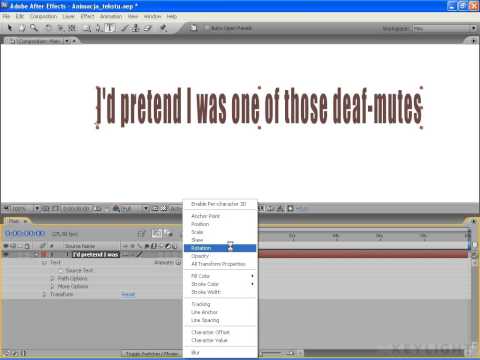Image resolution: width=480 pixels, height=360 pixels.
Task: Open the Window menu
Action: [x=152, y=16]
